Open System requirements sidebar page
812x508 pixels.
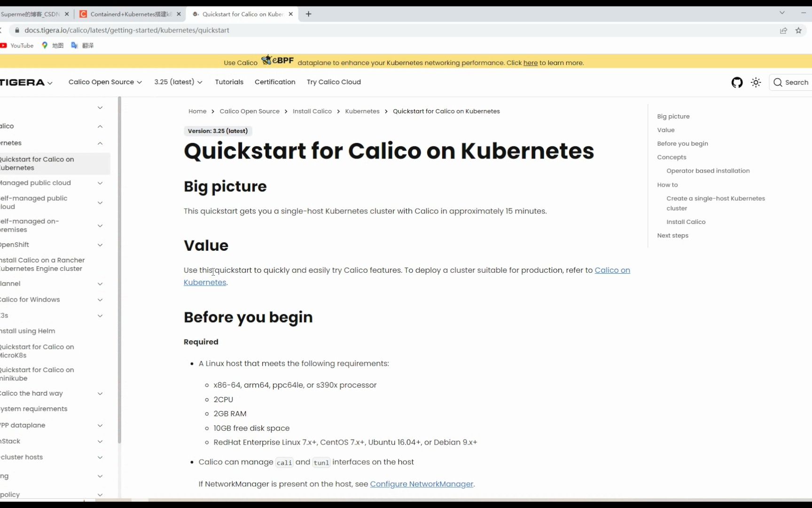click(x=34, y=409)
